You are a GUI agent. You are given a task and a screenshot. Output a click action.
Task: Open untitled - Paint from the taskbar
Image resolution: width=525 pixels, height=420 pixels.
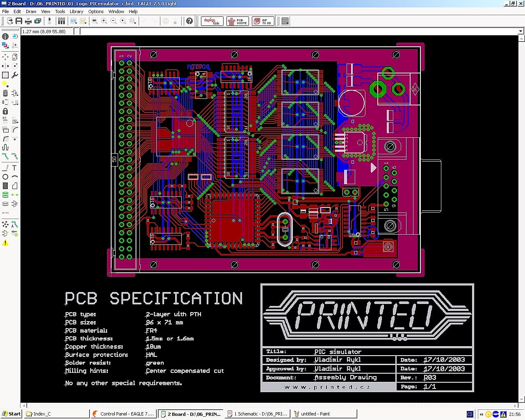coord(324,414)
